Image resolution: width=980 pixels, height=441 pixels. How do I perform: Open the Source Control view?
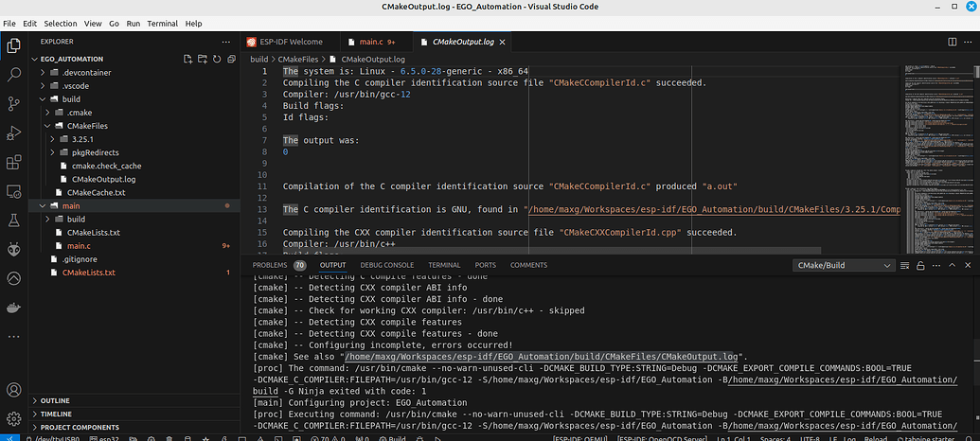(x=14, y=103)
